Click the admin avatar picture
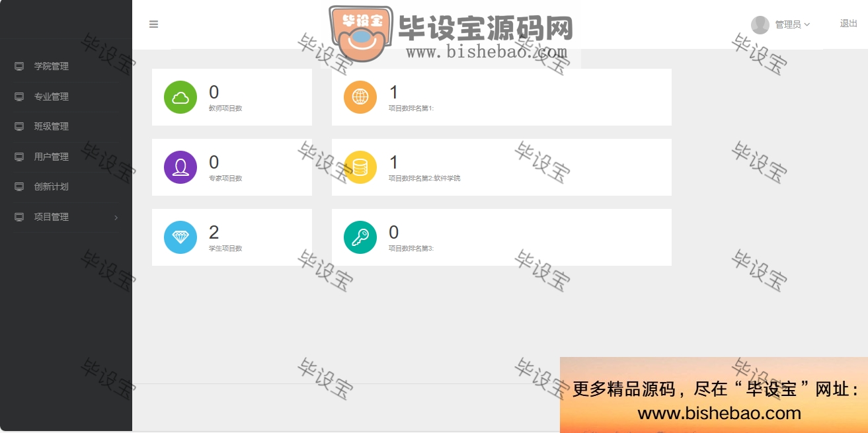This screenshot has height=433, width=868. [x=760, y=24]
